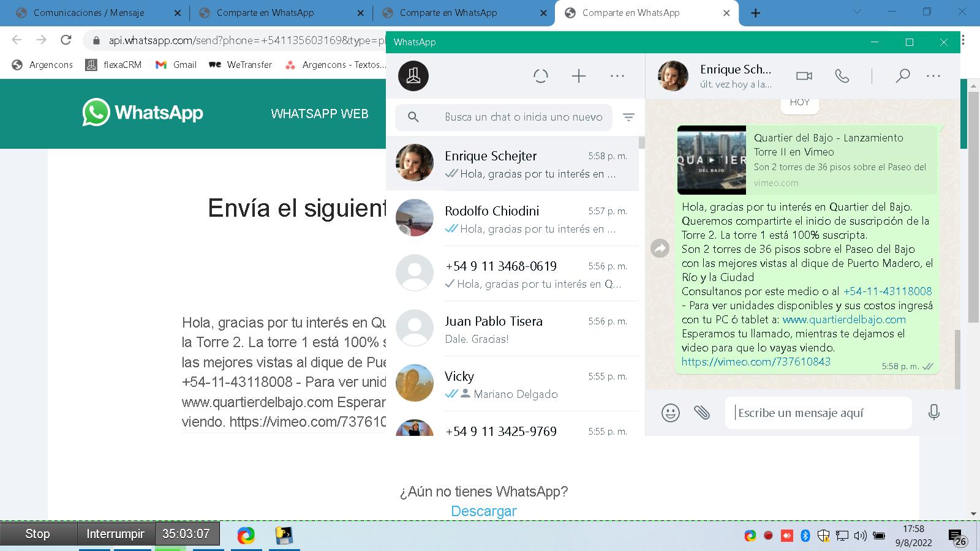
Task: Click the Interrumpir button
Action: [115, 534]
